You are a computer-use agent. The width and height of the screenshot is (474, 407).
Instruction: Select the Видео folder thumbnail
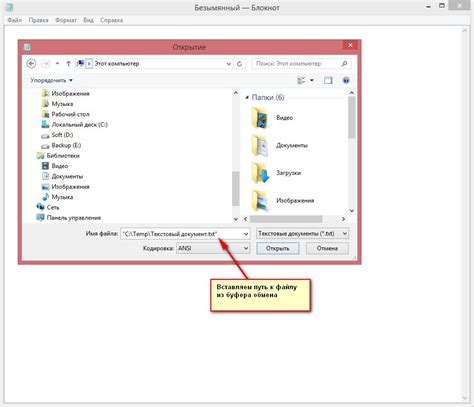pyautogui.click(x=260, y=118)
